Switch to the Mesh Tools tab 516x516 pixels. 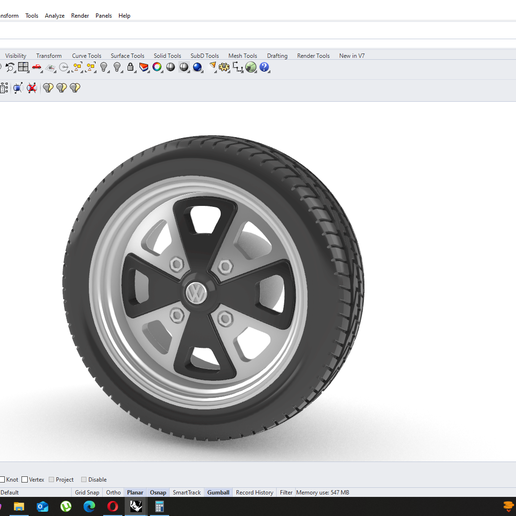coord(243,56)
